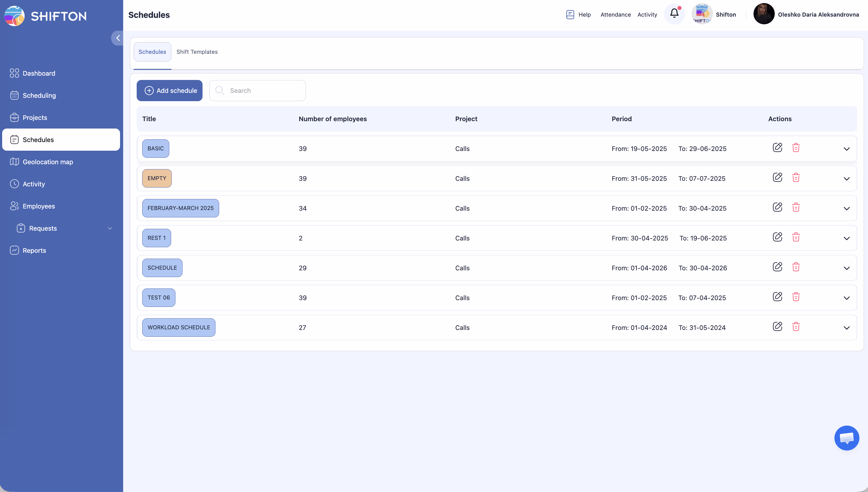Click the notification bell icon
The height and width of the screenshot is (492, 868).
tap(674, 14)
